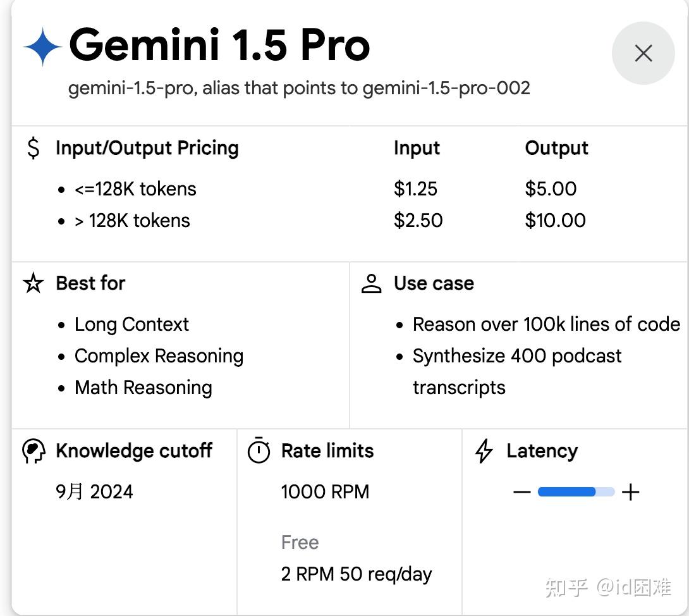Image resolution: width=689 pixels, height=616 pixels.
Task: Click the blue latency indicator bar
Action: pyautogui.click(x=567, y=492)
